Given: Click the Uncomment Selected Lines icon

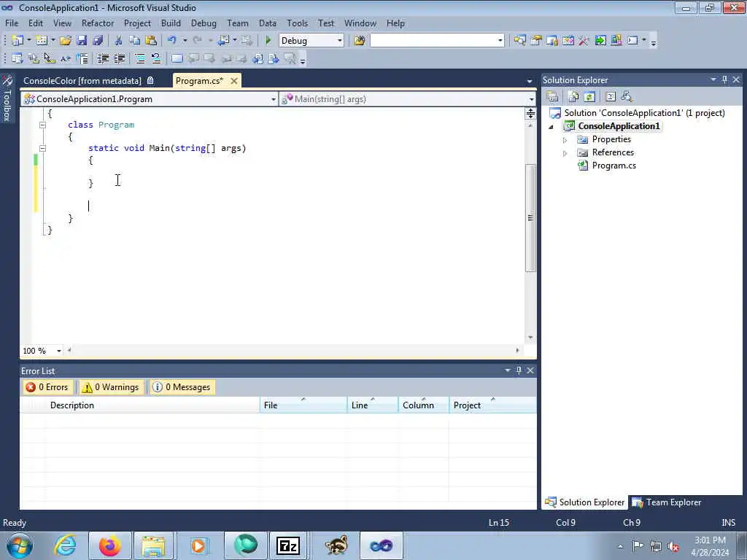Looking at the screenshot, I should (x=156, y=58).
